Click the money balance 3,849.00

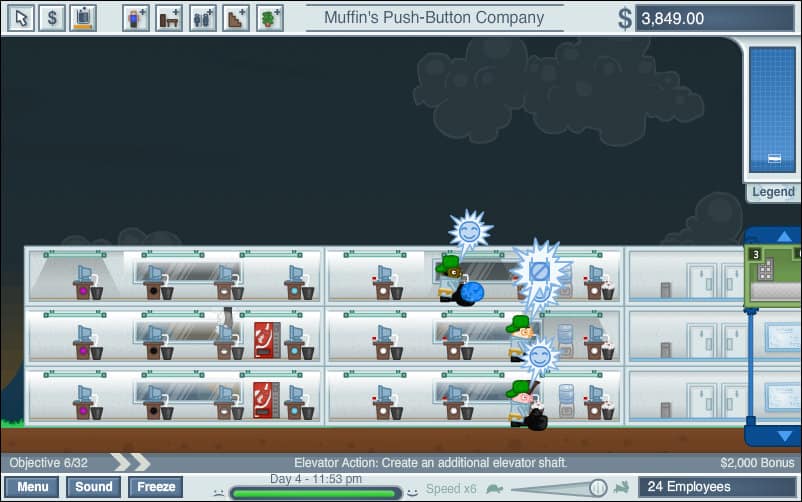click(715, 18)
